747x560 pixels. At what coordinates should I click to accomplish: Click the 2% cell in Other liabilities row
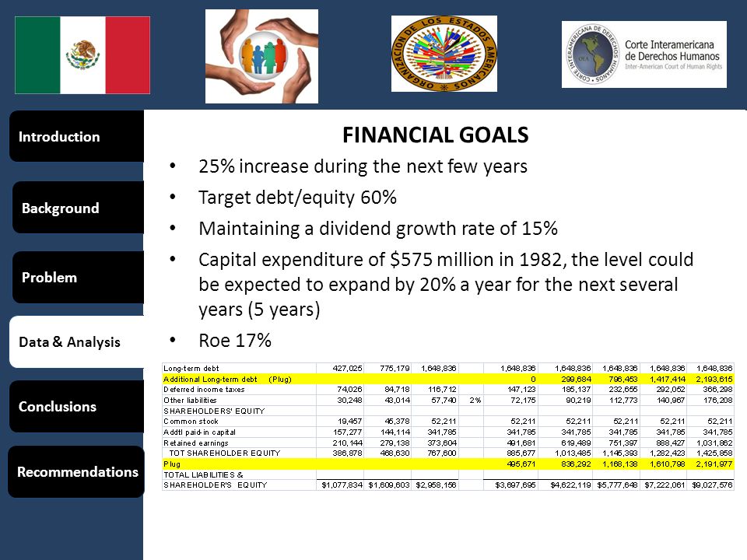[x=475, y=400]
